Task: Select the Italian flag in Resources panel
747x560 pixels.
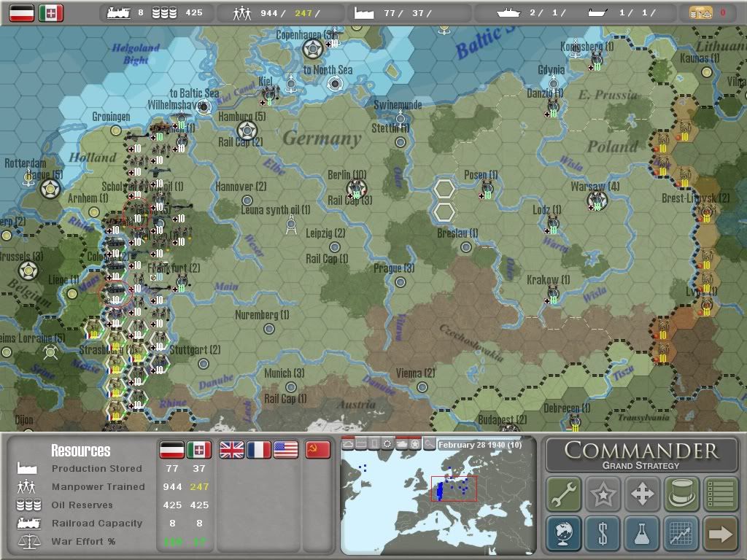Action: (199, 449)
